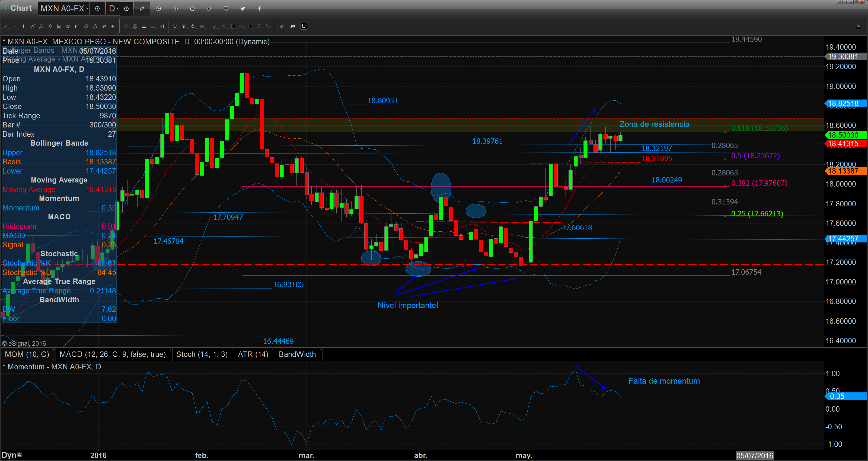The width and height of the screenshot is (868, 461).
Task: Share chart on Twitter
Action: [242, 8]
